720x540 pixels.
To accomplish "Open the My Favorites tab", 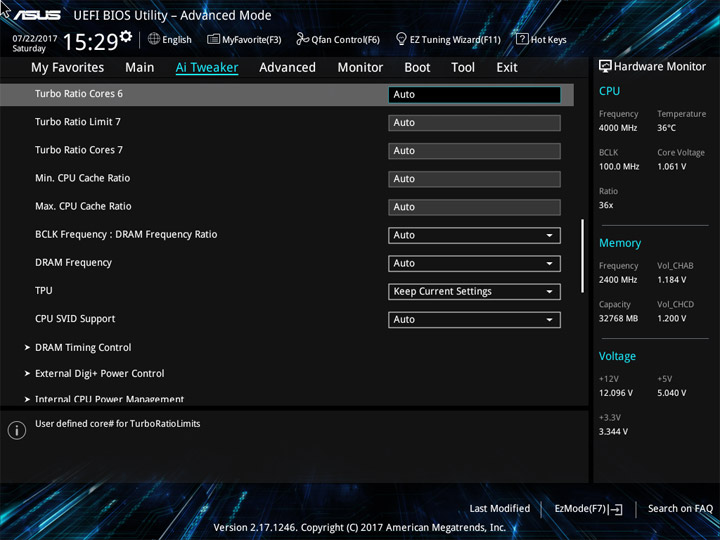I will click(68, 68).
